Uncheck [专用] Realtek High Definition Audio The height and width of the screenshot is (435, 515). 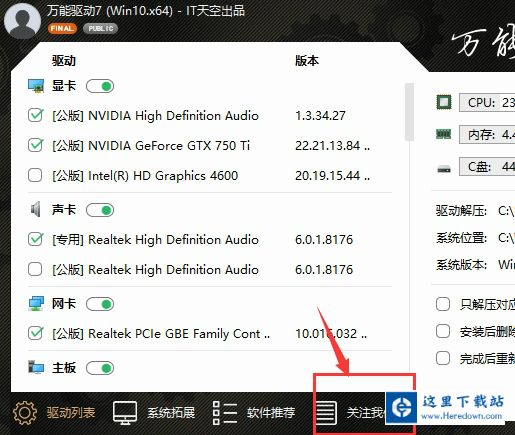[x=35, y=239]
